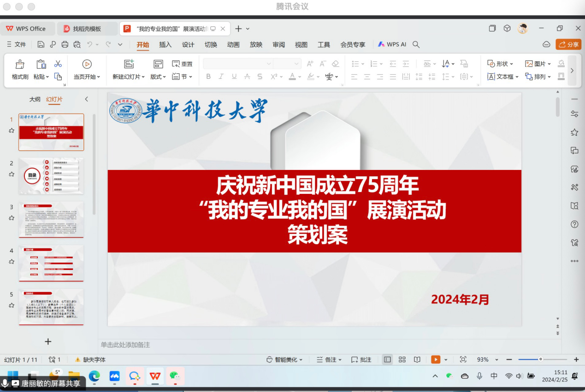The image size is (585, 392).
Task: Click the magnifier search icon beside WPS AI
Action: tap(416, 45)
